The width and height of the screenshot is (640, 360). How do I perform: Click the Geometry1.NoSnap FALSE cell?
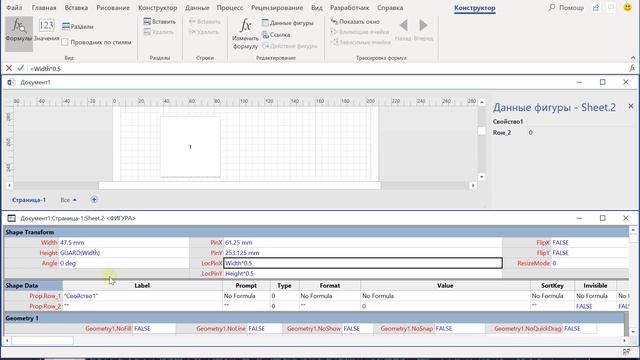(459, 329)
